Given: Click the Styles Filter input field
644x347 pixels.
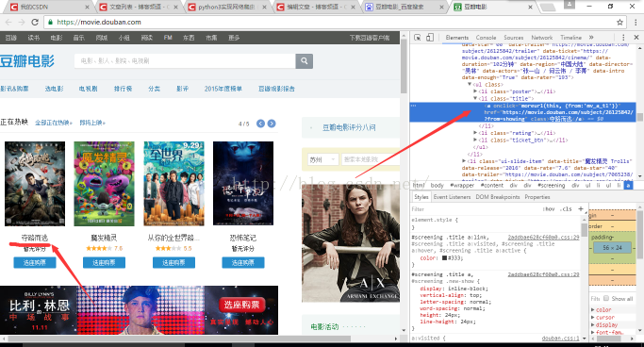Looking at the screenshot, I should (x=475, y=209).
